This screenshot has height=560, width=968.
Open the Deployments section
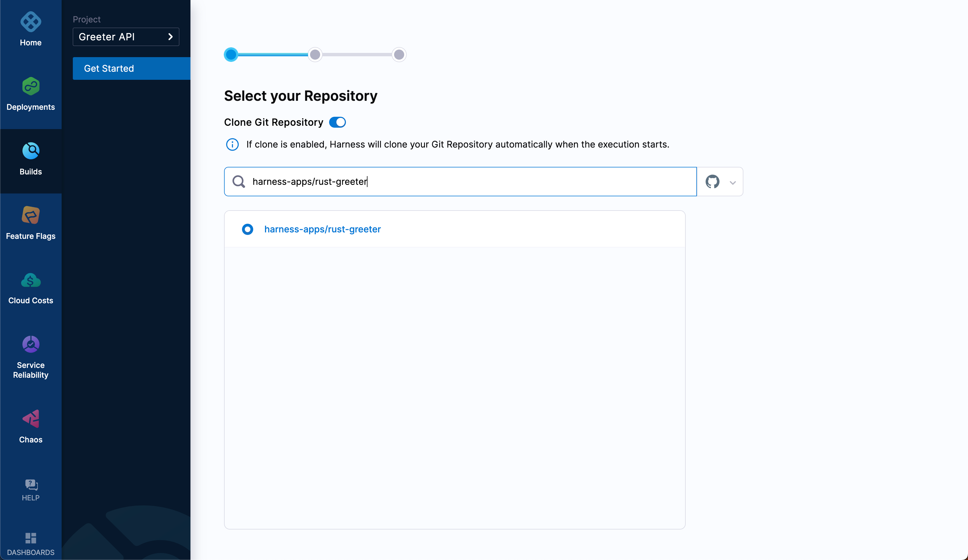pyautogui.click(x=31, y=93)
